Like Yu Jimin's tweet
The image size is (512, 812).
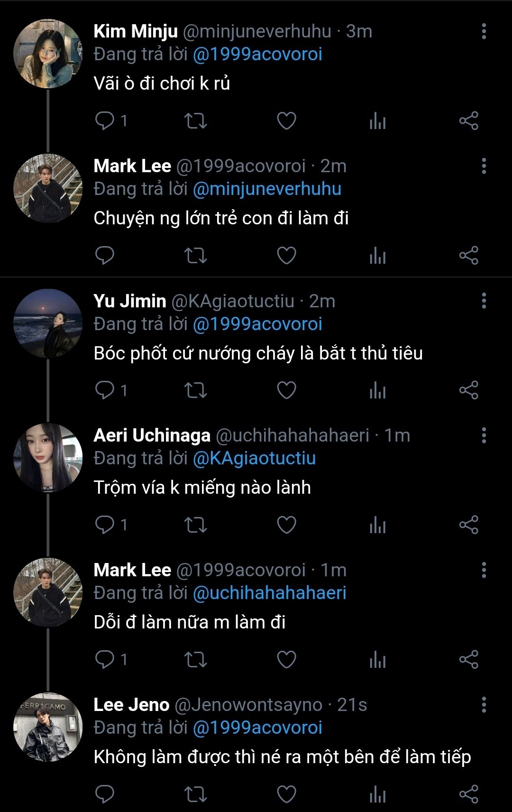click(286, 390)
